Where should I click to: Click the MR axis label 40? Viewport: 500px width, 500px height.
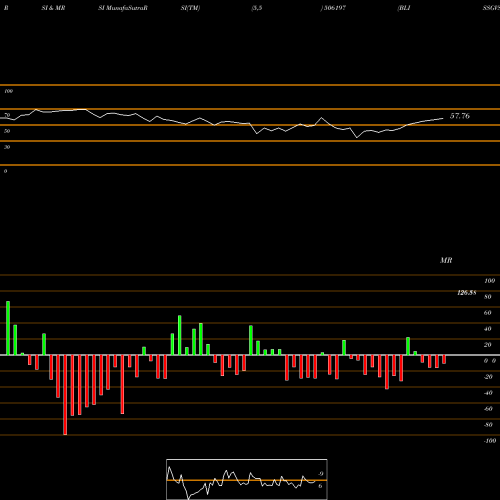[x=488, y=329]
